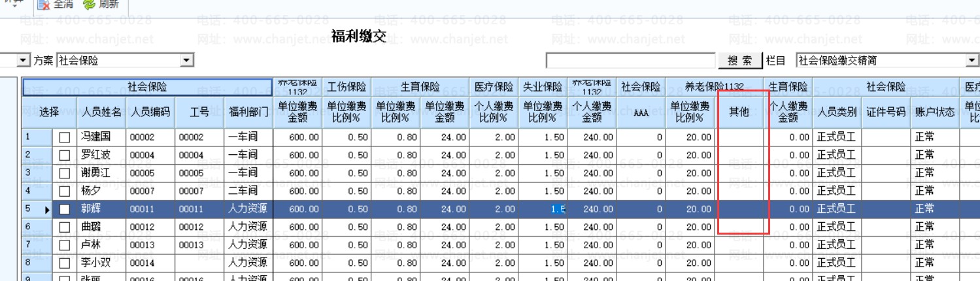980x281 pixels.
Task: Open the 方案 社会保险 dropdown
Action: coord(188,61)
